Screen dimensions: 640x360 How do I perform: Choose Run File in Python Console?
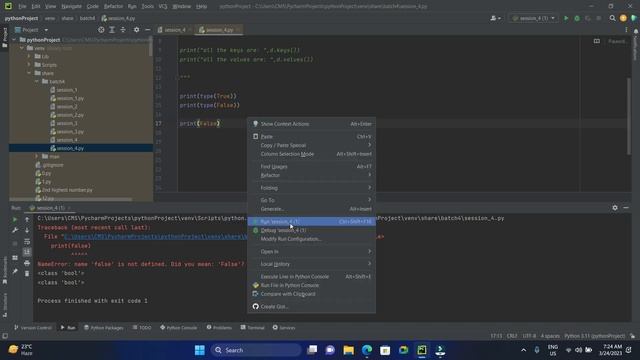point(311,285)
